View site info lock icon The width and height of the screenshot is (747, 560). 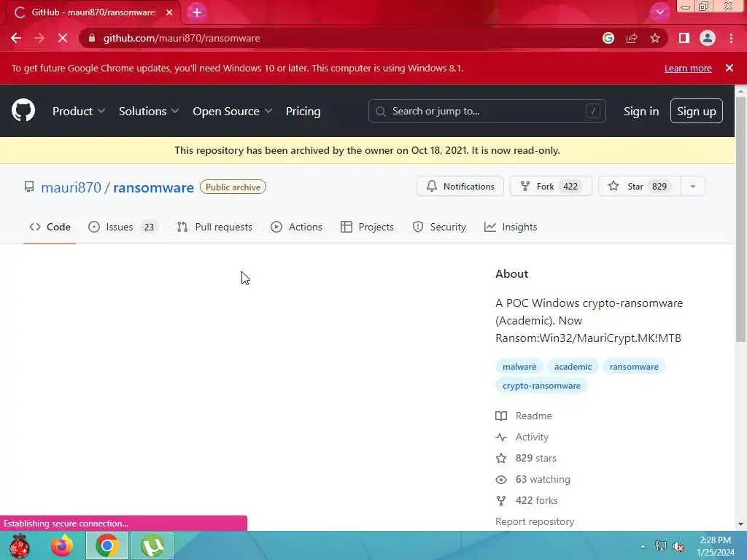(92, 38)
